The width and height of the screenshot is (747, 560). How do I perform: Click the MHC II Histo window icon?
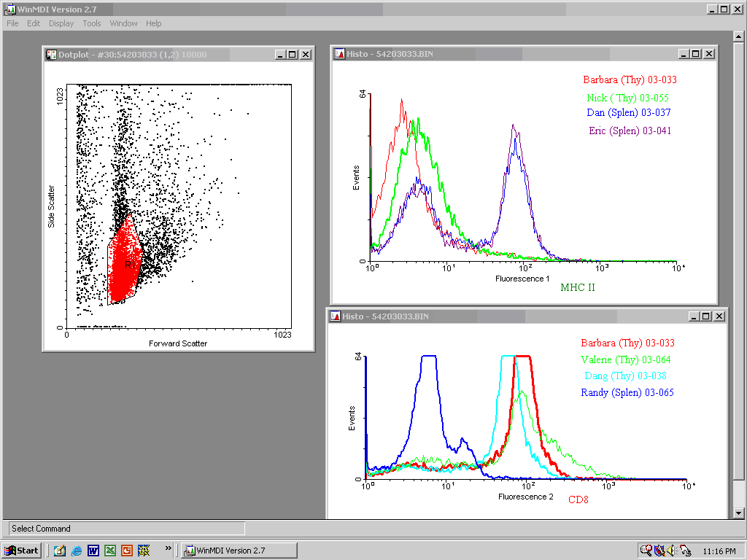[339, 54]
